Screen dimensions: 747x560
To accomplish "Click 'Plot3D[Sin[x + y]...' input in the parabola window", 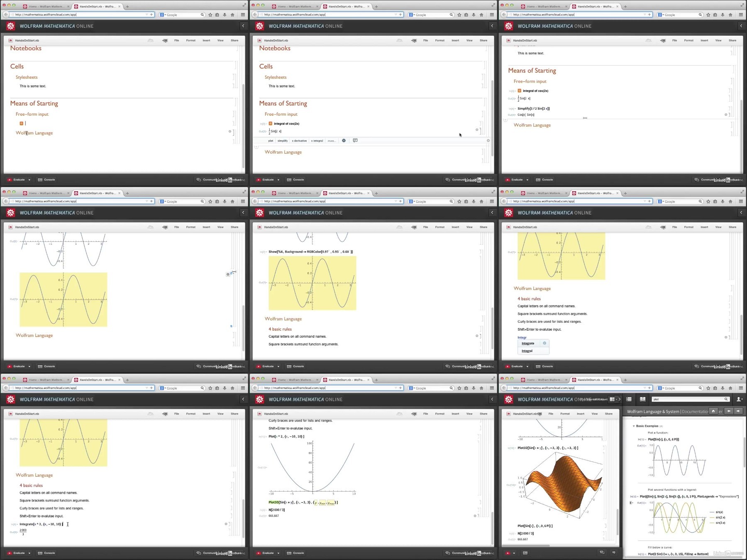I will pyautogui.click(x=303, y=502).
